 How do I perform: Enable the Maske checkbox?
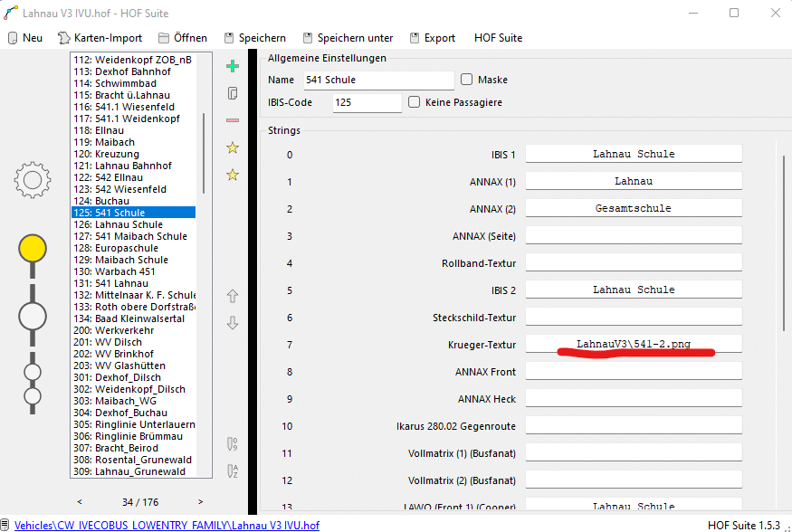pyautogui.click(x=467, y=80)
